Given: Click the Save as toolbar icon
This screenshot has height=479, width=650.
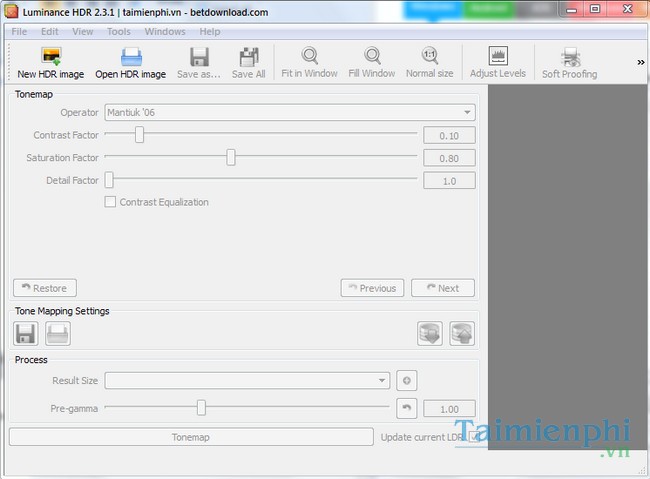Looking at the screenshot, I should [x=199, y=57].
